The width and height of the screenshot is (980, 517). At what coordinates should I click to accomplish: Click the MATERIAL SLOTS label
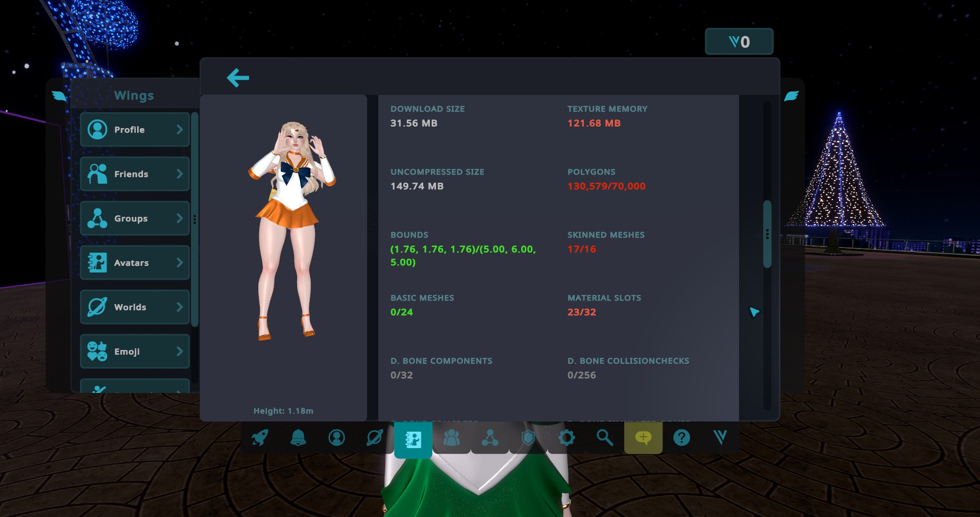point(604,298)
